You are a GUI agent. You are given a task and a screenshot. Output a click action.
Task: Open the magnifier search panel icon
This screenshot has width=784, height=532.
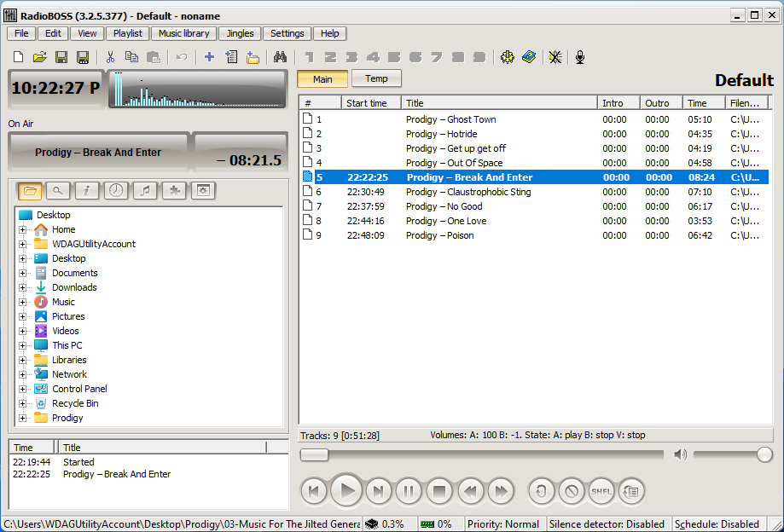(58, 190)
